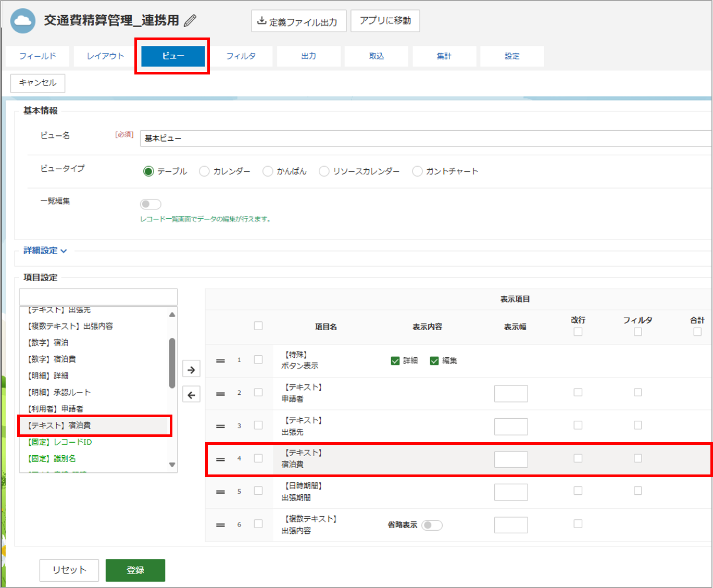
Task: Check row selection box for 宿泊費
Action: tap(258, 458)
